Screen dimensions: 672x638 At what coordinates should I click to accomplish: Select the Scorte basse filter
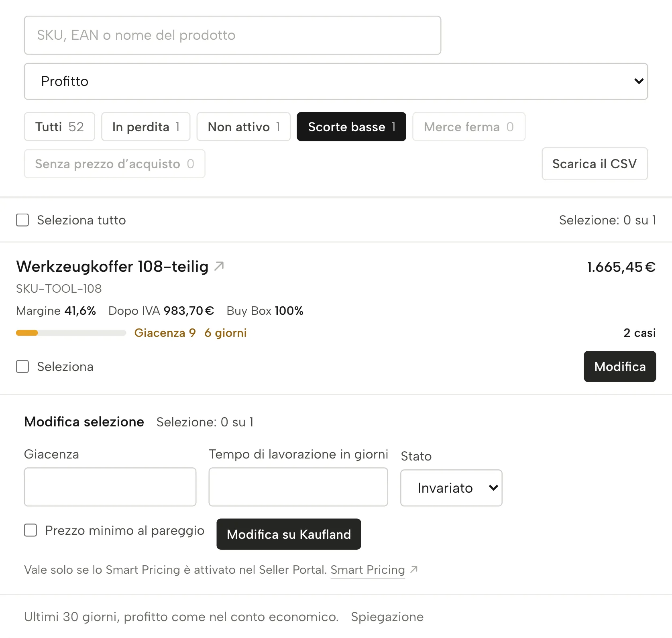click(x=352, y=127)
